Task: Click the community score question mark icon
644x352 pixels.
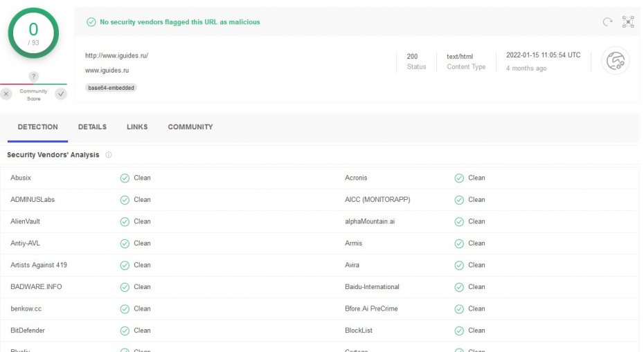Action: click(x=33, y=77)
